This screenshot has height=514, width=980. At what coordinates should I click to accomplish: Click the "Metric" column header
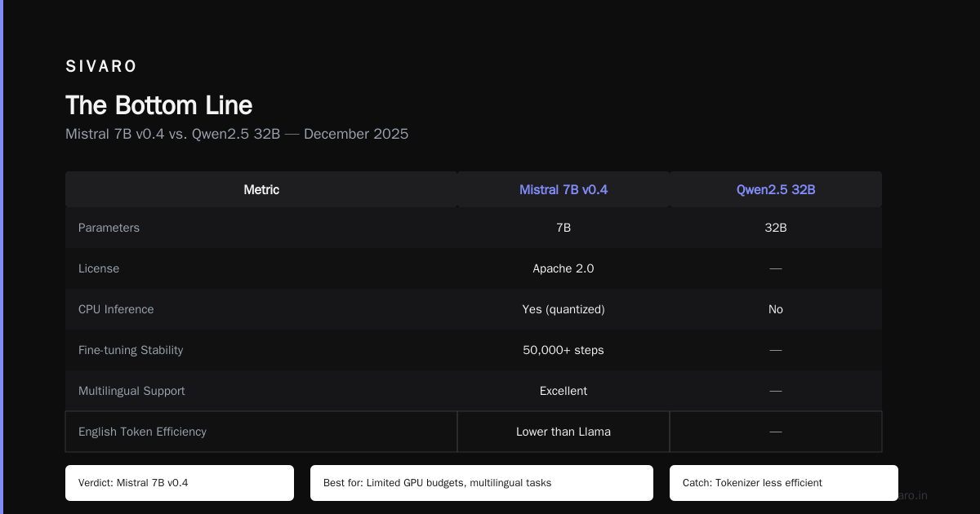tap(261, 189)
